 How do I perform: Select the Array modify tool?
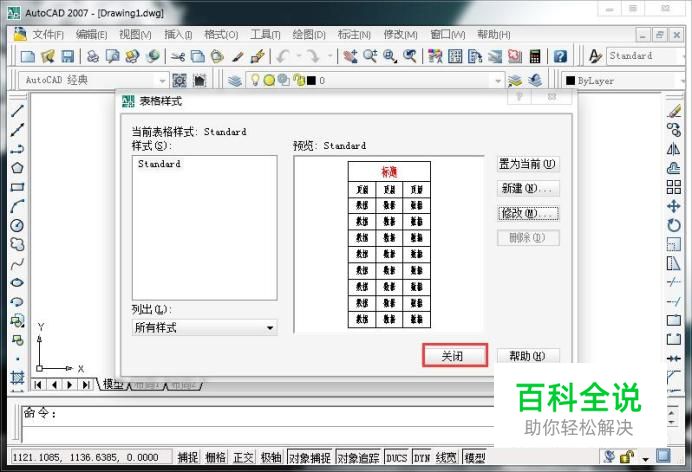pos(673,187)
